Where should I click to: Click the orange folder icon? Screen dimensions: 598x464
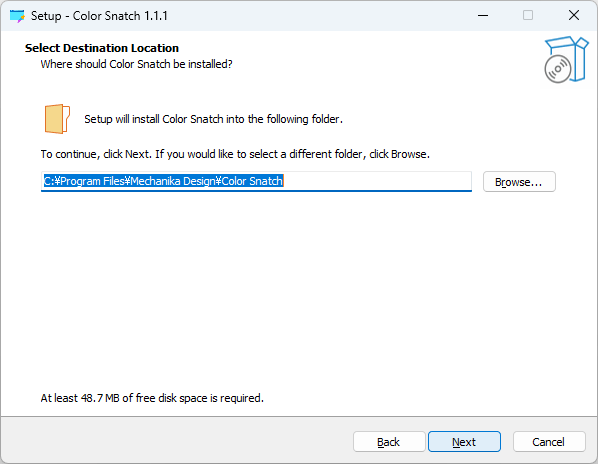click(57, 119)
